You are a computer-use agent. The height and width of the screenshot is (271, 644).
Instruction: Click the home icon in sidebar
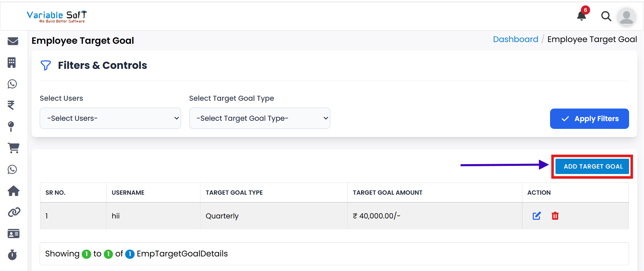pyautogui.click(x=14, y=191)
